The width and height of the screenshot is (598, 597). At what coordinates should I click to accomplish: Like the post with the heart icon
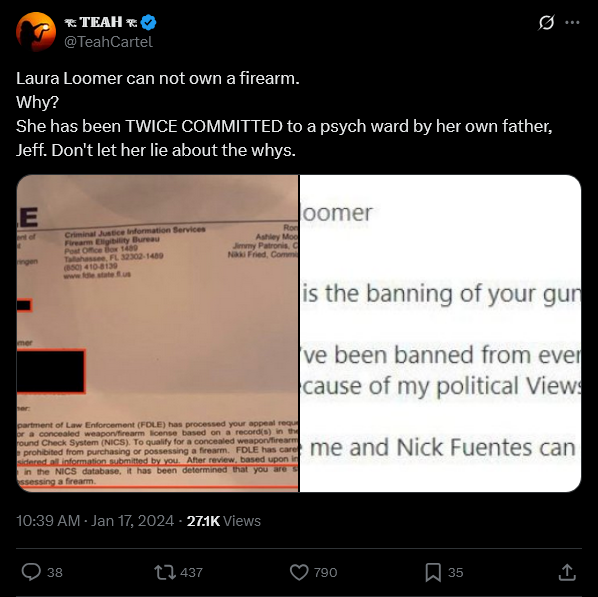[x=299, y=572]
